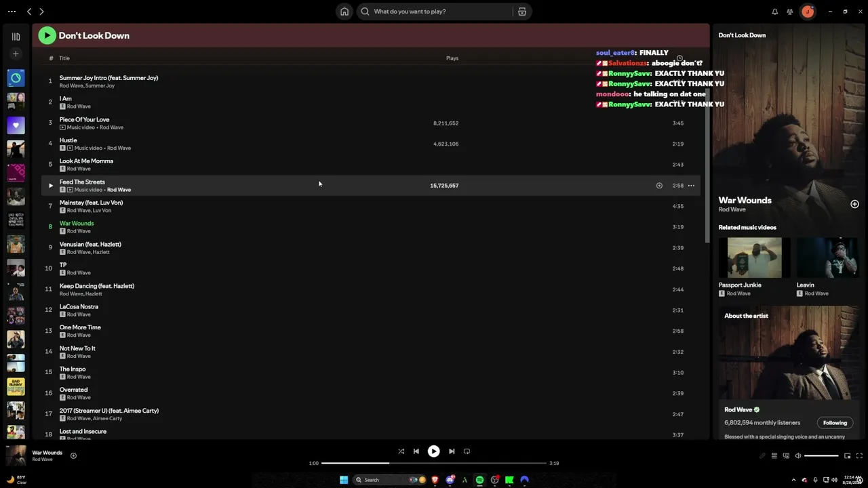The image size is (868, 488).
Task: Skip to previous track
Action: tap(416, 451)
